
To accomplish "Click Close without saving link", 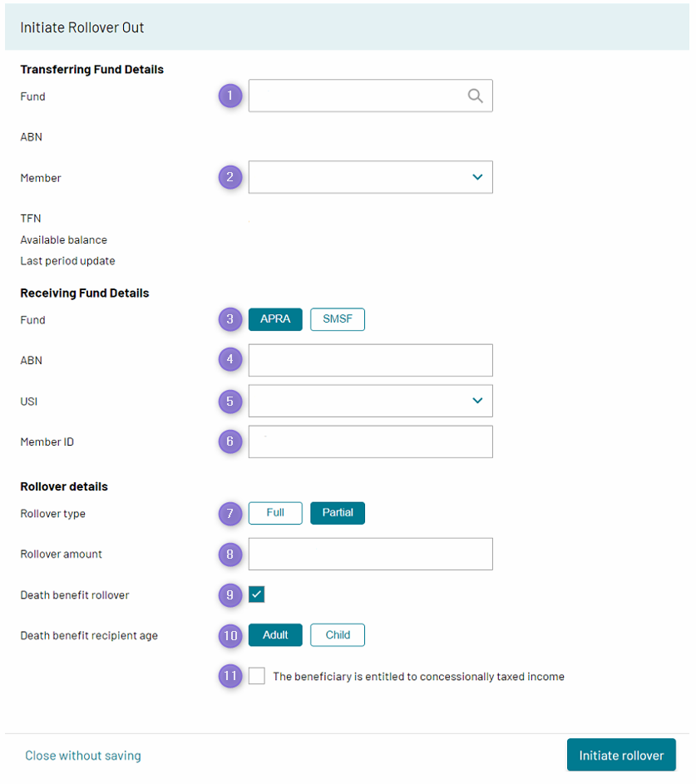I will pyautogui.click(x=83, y=756).
